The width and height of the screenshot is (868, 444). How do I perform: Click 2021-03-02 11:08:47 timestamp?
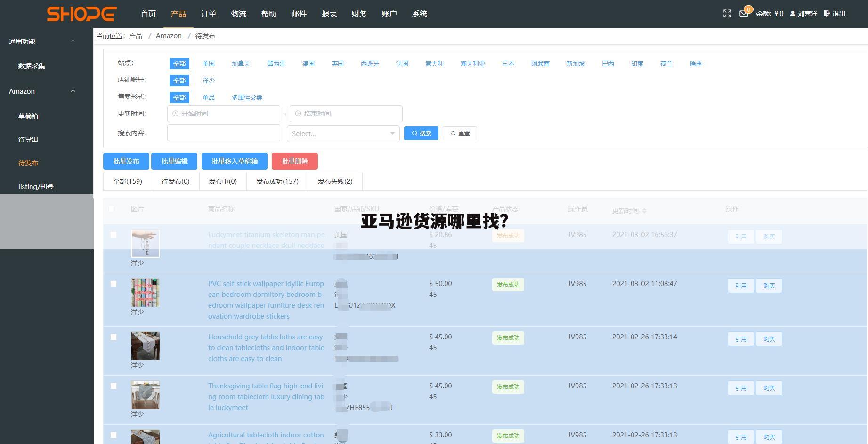coord(645,283)
